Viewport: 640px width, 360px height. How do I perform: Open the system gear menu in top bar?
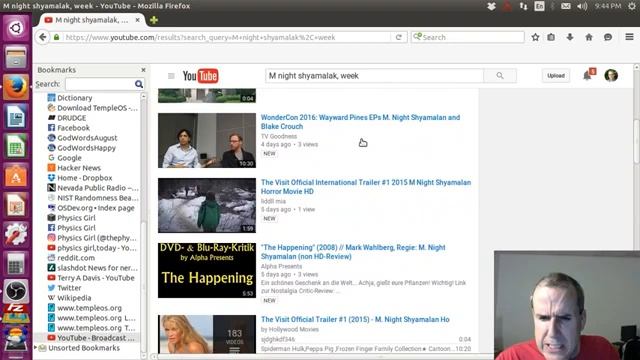pos(631,6)
